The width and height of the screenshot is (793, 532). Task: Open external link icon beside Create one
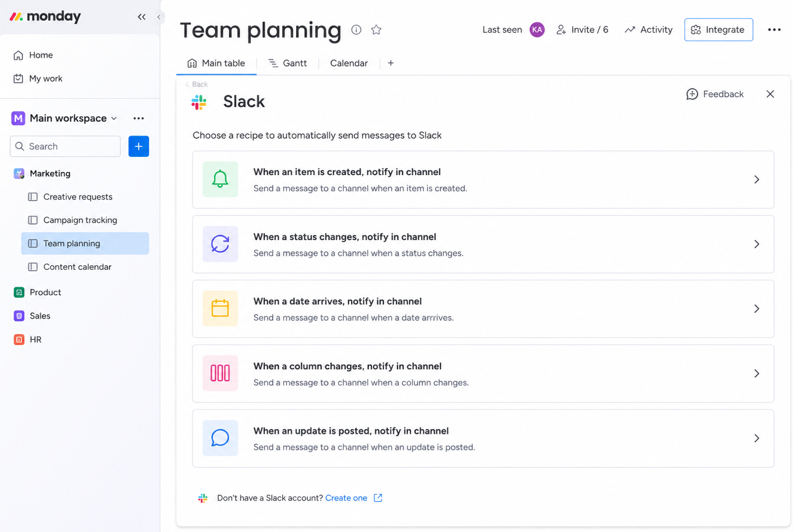(x=378, y=498)
